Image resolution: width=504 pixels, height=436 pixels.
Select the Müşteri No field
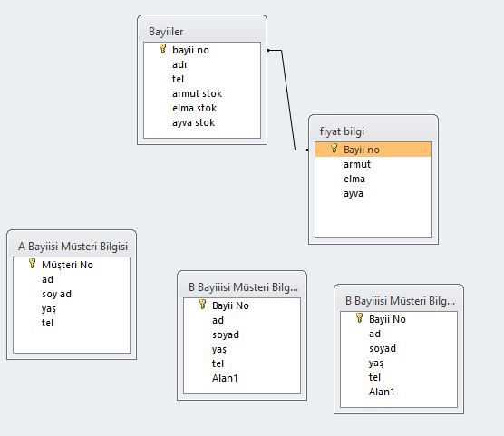pos(72,265)
